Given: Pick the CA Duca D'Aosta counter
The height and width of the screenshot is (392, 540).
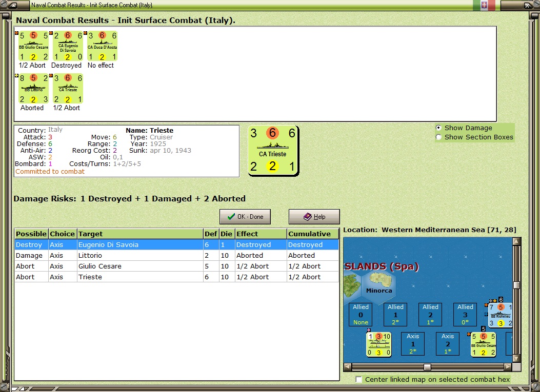Looking at the screenshot, I should pyautogui.click(x=102, y=46).
